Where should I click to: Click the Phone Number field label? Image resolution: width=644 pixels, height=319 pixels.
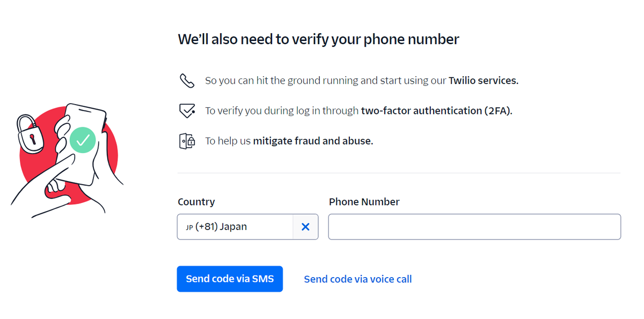click(364, 202)
